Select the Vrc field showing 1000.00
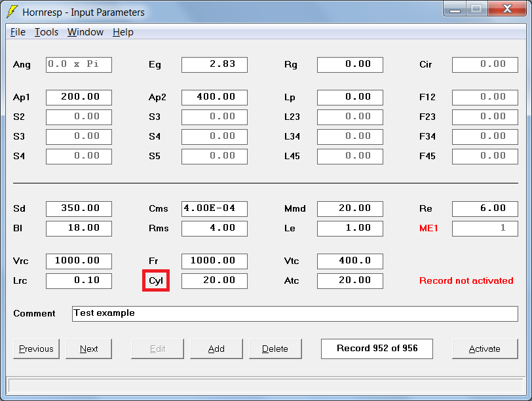The width and height of the screenshot is (532, 401). (x=79, y=261)
